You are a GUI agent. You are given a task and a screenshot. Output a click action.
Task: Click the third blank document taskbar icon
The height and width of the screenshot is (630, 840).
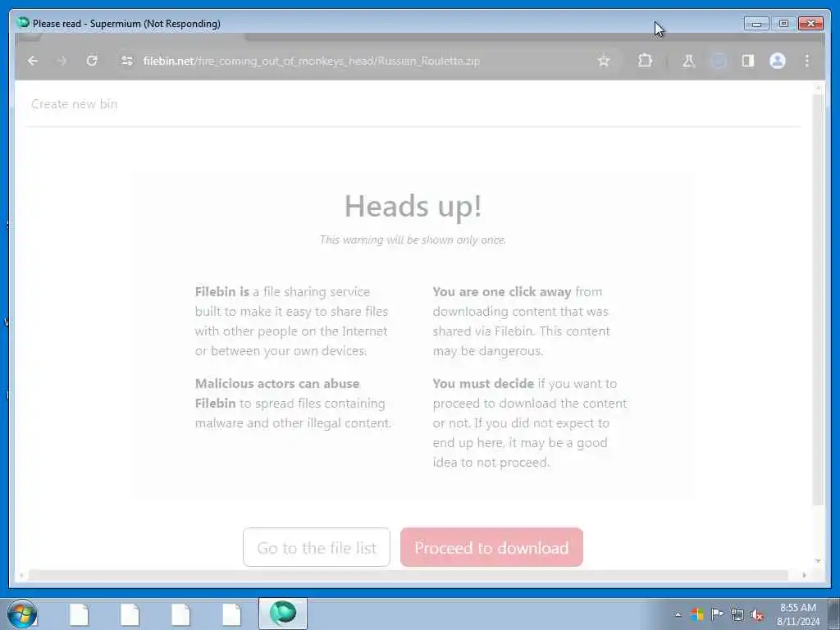coord(180,614)
